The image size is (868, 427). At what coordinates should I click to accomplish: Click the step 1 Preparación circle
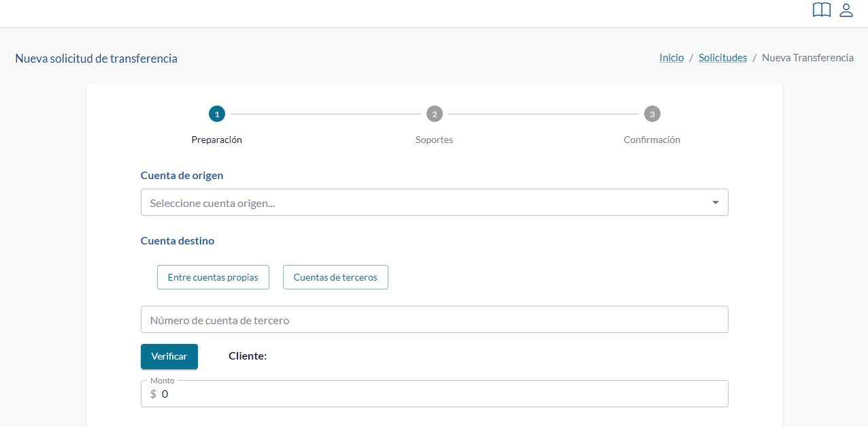click(217, 114)
